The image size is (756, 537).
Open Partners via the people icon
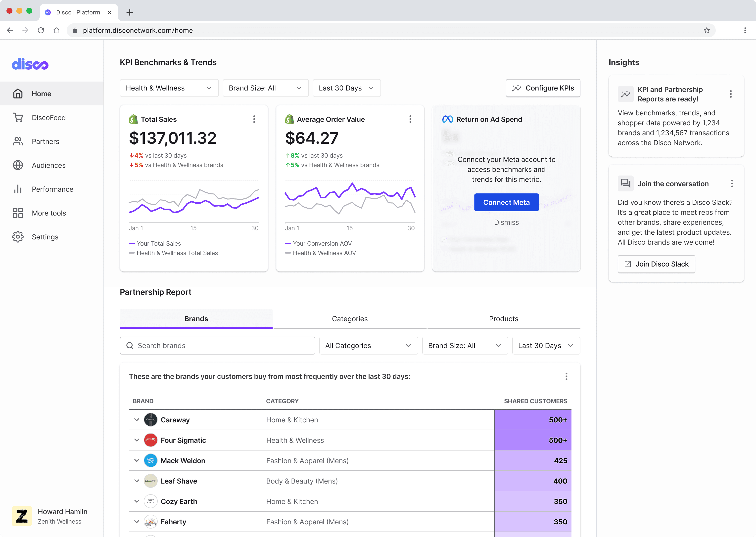(18, 141)
